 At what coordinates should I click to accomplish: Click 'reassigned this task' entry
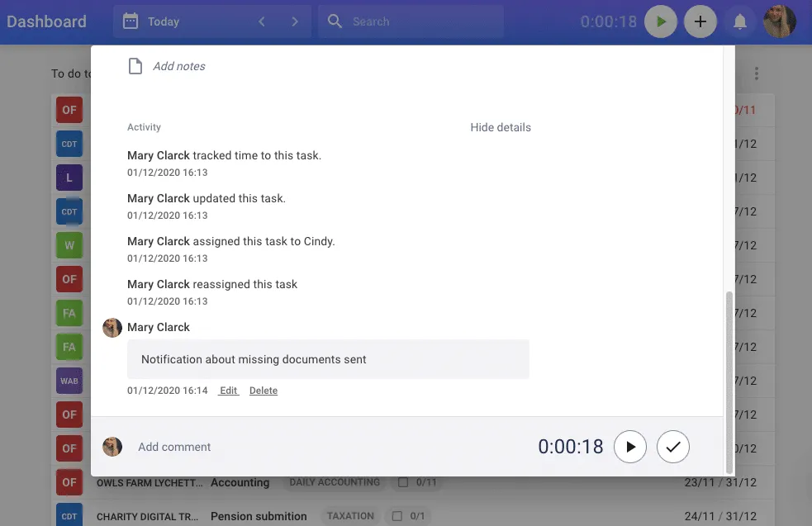coord(212,284)
